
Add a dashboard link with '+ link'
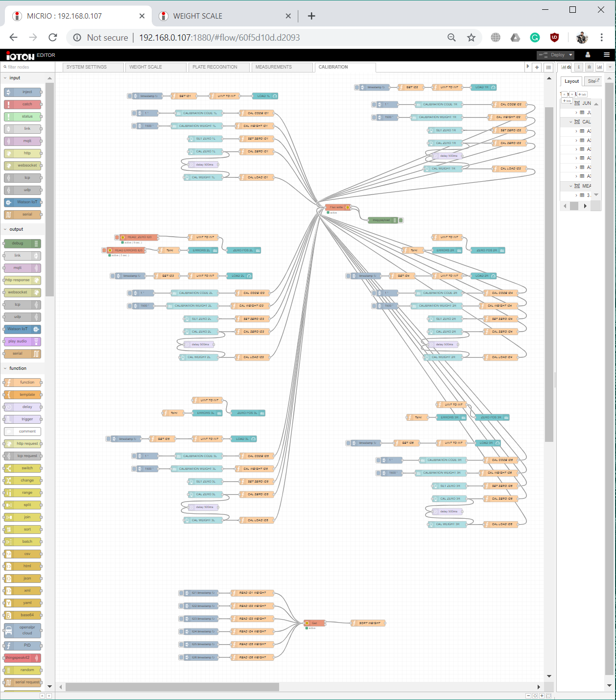click(567, 101)
